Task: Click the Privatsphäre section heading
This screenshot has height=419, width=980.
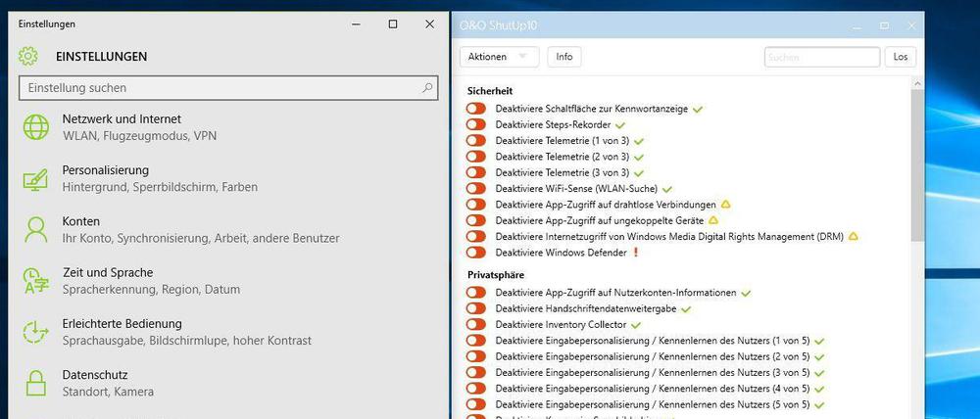Action: [x=496, y=275]
